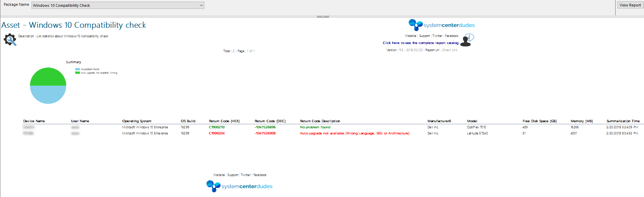The width and height of the screenshot is (644, 197).
Task: Click the blue slice of the Summary pie chart
Action: 48,95
